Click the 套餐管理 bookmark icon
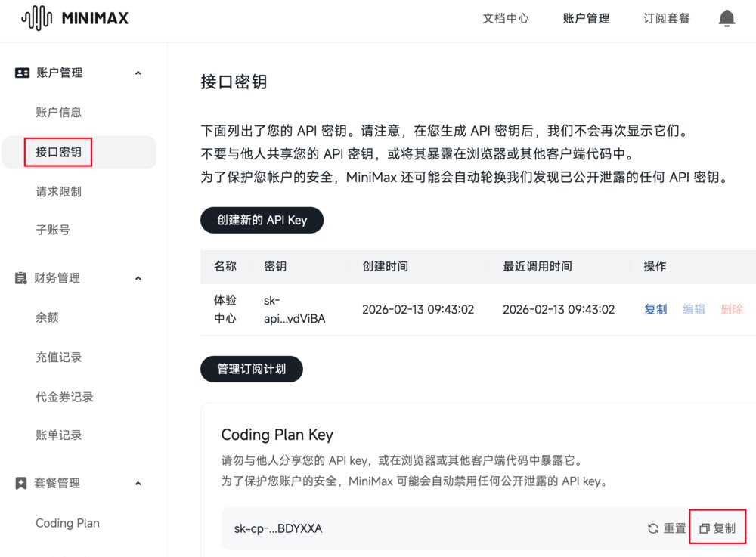This screenshot has width=756, height=557. point(20,483)
